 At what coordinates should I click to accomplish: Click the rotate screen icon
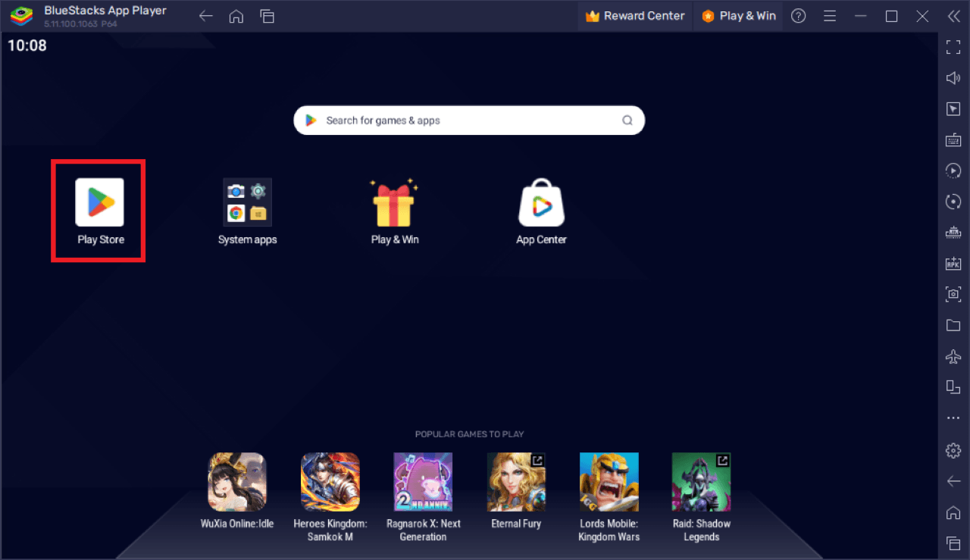(x=953, y=387)
